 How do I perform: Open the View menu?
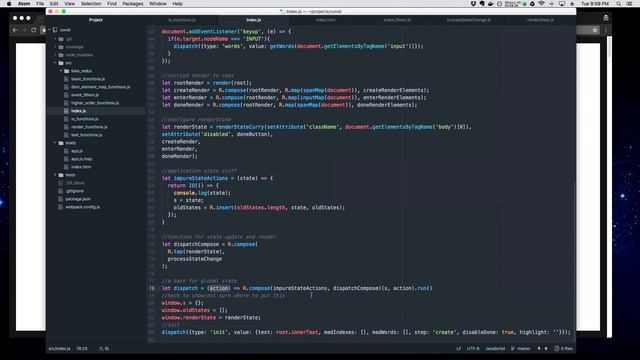coord(69,4)
